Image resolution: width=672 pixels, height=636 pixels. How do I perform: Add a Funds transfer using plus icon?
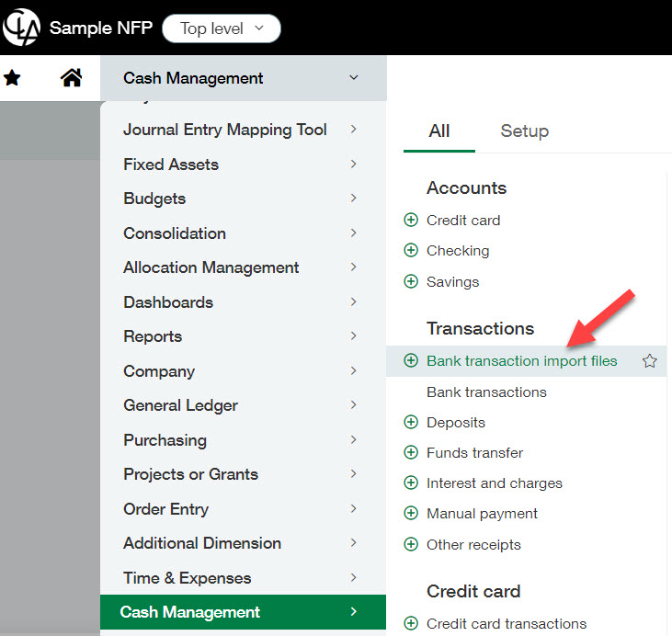click(411, 453)
